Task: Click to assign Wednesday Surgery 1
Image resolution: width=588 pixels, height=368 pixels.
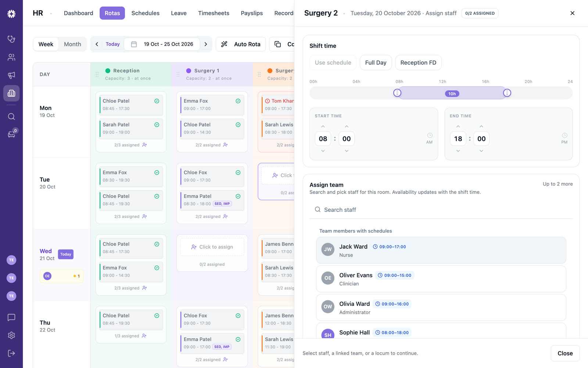Action: tap(212, 247)
